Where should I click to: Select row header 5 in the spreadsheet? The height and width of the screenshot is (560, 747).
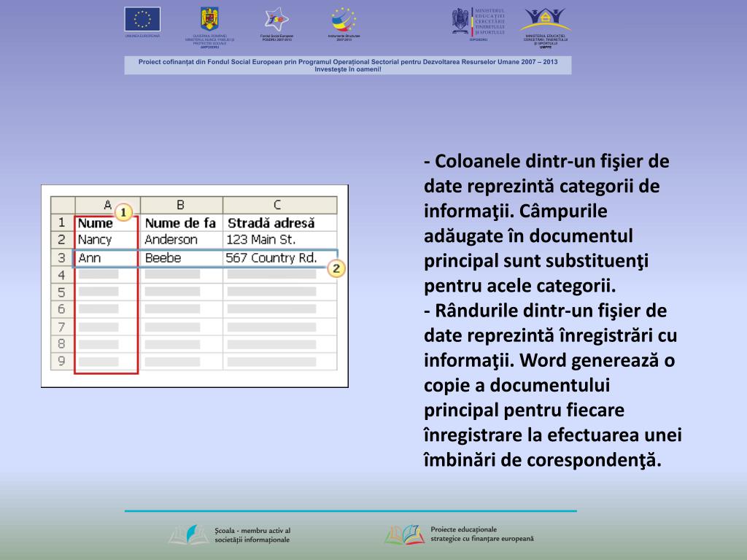click(x=63, y=292)
